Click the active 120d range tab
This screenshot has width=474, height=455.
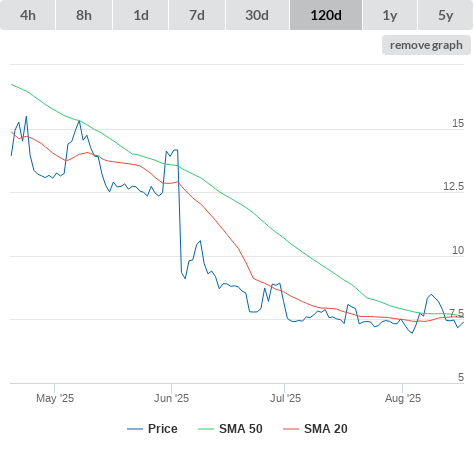coord(326,15)
